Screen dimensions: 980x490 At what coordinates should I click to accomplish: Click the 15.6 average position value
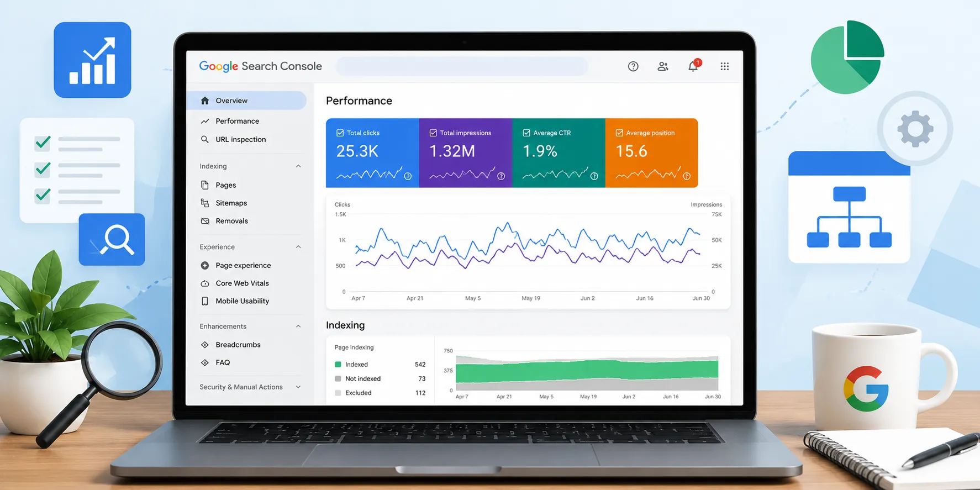coord(631,151)
